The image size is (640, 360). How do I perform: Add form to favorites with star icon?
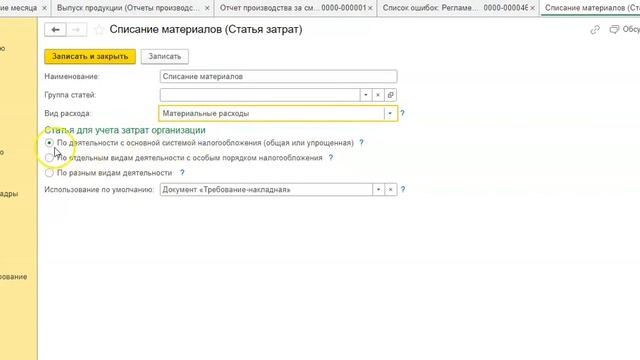(x=98, y=30)
